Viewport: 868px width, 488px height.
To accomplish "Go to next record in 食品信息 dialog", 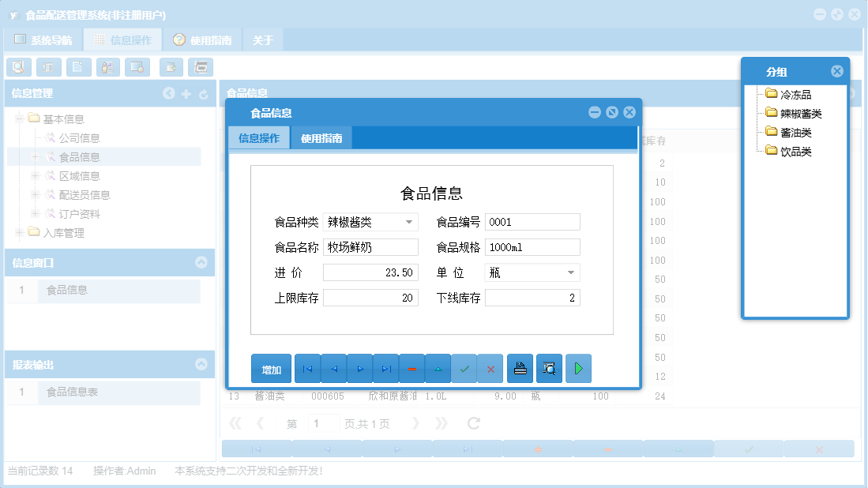I will click(360, 369).
